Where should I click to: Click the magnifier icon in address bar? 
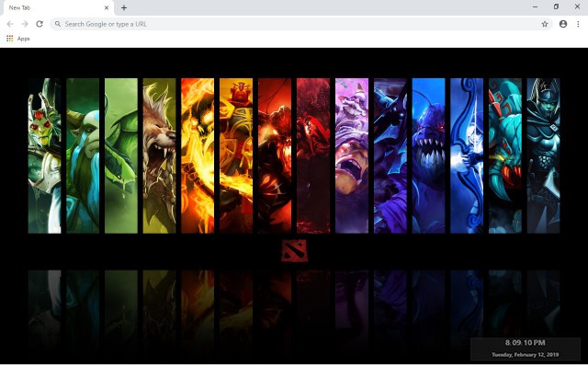pyautogui.click(x=58, y=24)
